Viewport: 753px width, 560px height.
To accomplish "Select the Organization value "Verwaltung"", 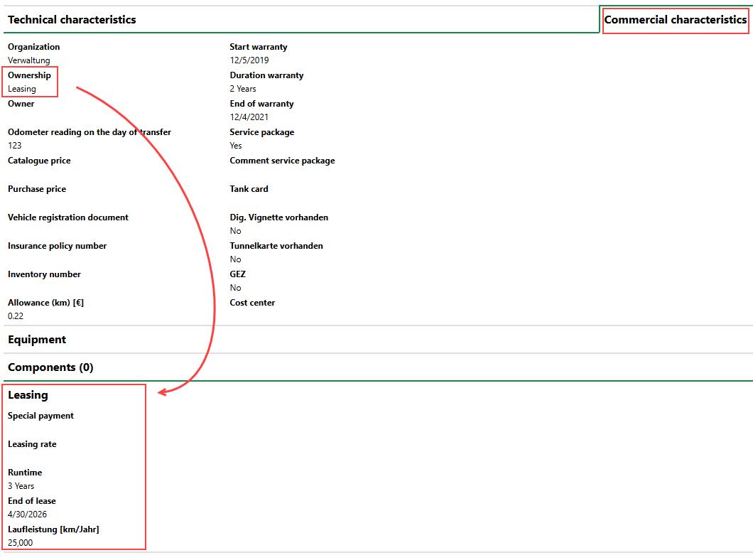I will point(29,60).
